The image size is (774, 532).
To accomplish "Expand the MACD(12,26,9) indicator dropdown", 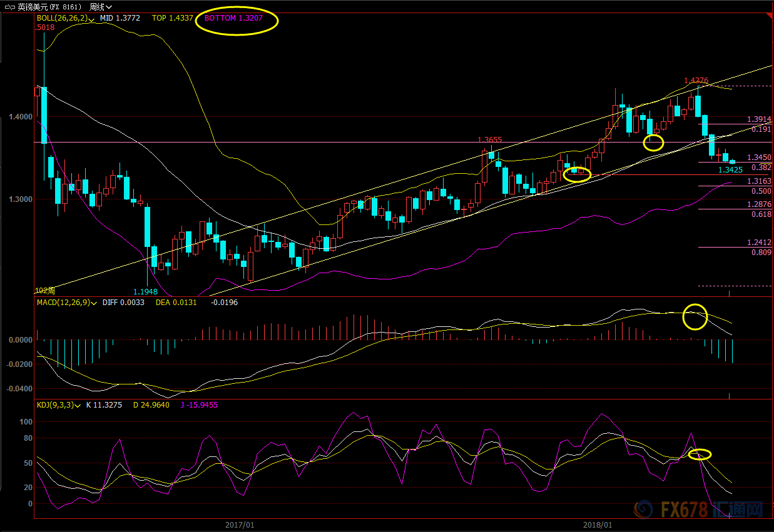I will 94,303.
